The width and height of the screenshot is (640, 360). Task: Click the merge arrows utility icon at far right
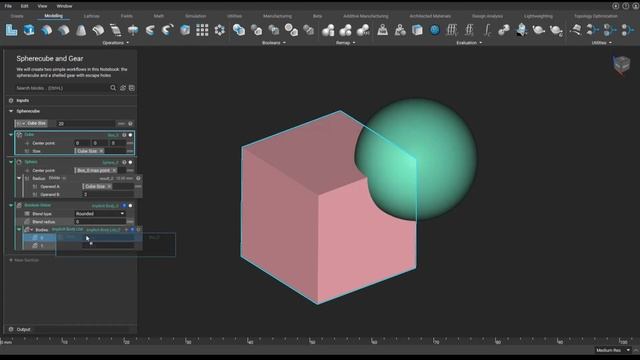click(x=628, y=30)
